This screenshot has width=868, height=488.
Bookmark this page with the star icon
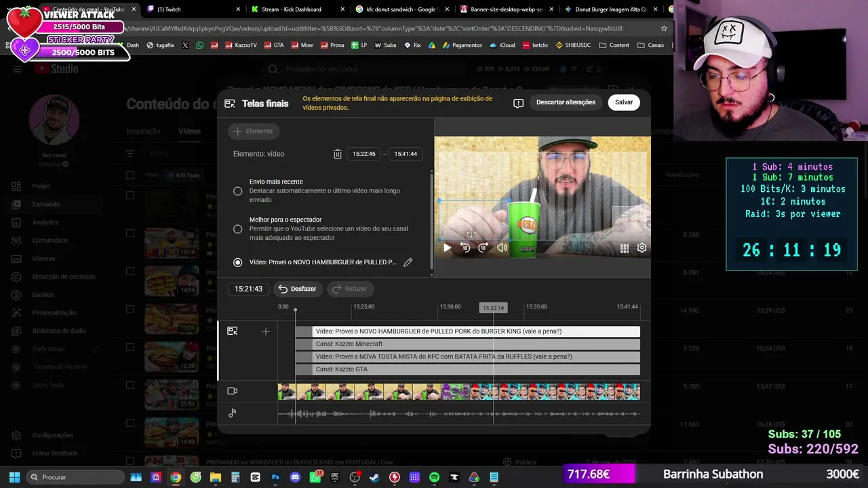coord(664,28)
